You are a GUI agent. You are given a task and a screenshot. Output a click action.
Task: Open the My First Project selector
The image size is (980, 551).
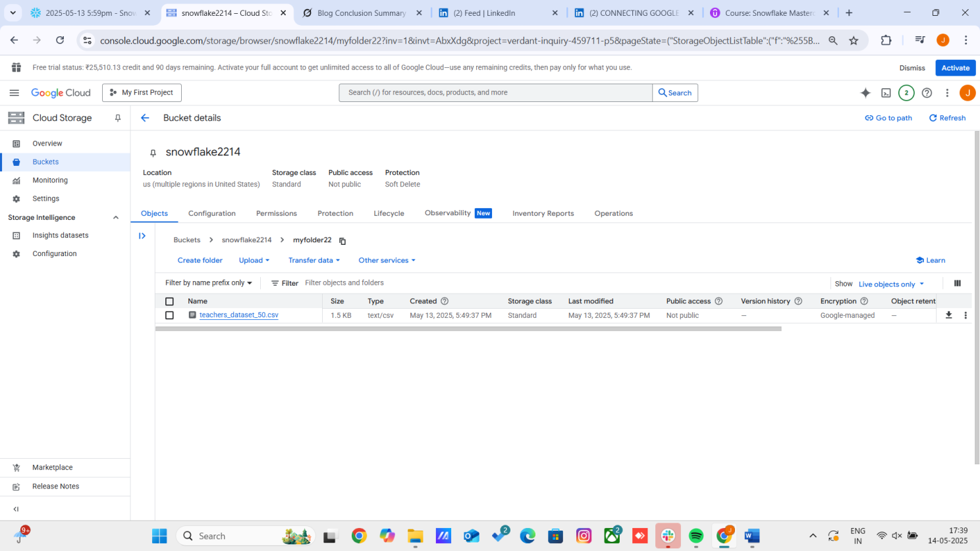tap(142, 93)
